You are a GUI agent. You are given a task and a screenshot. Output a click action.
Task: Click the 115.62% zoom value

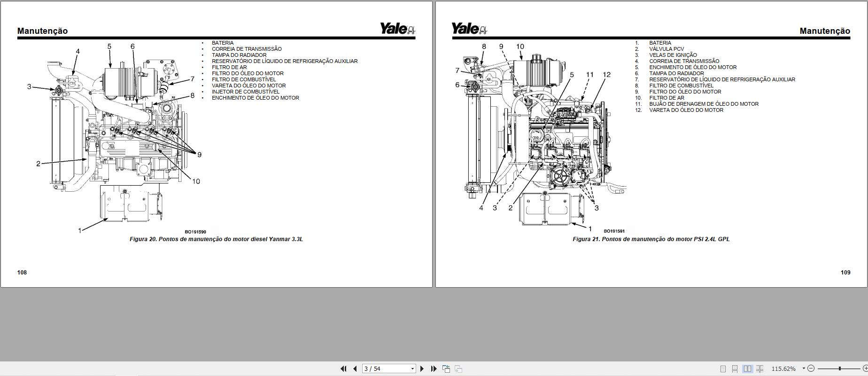783,369
